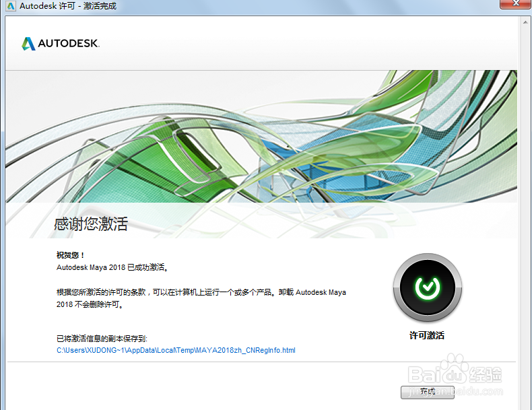Image resolution: width=532 pixels, height=410 pixels.
Task: Click the Autodesk icon in the title bar
Action: pyautogui.click(x=11, y=6)
